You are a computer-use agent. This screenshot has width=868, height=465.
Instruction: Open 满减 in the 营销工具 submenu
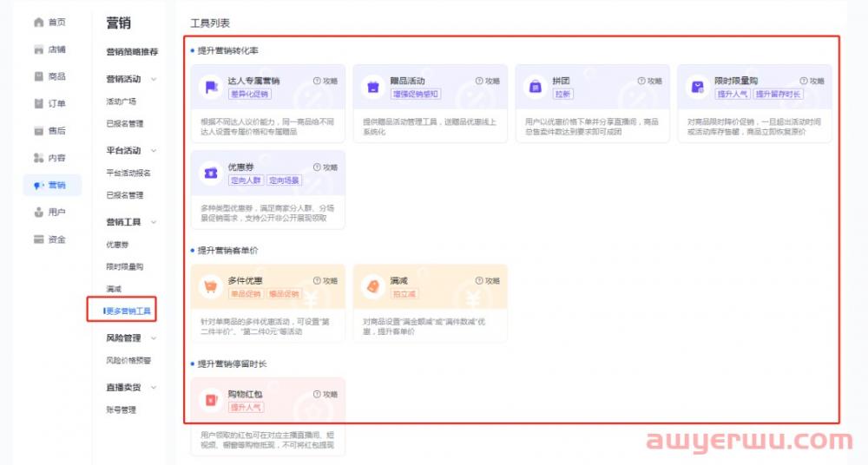pos(114,288)
